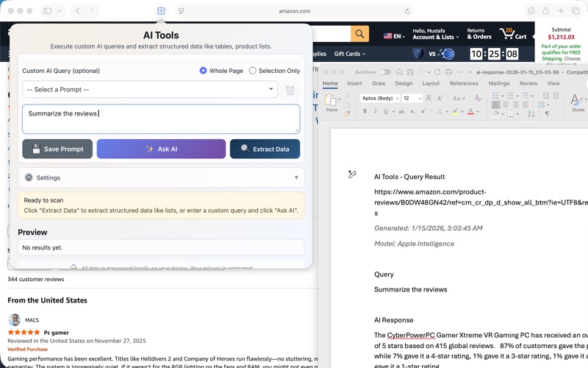Select the Selection Only radio button
Viewport: 588px width, 368px height.
253,71
